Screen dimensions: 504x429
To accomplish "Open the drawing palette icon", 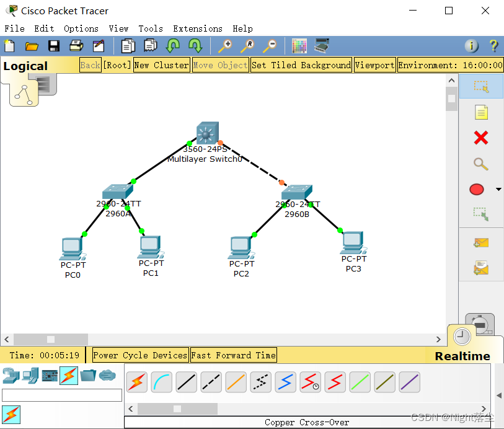I will tap(299, 46).
